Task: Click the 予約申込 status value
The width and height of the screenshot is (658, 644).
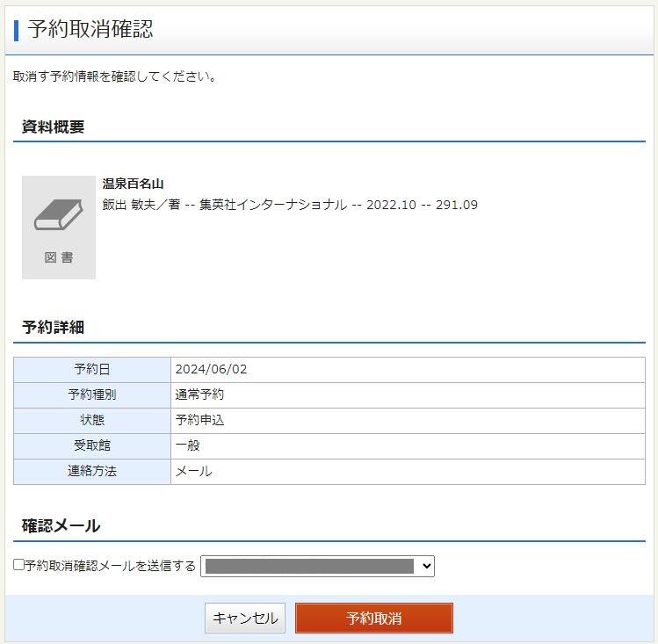Action: click(x=199, y=420)
